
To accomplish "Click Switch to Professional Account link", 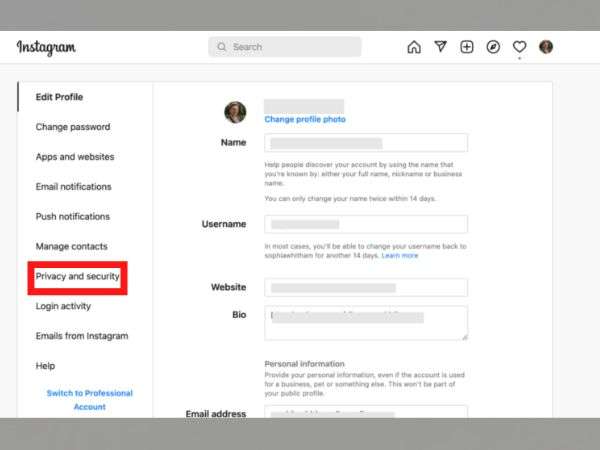I will [90, 400].
